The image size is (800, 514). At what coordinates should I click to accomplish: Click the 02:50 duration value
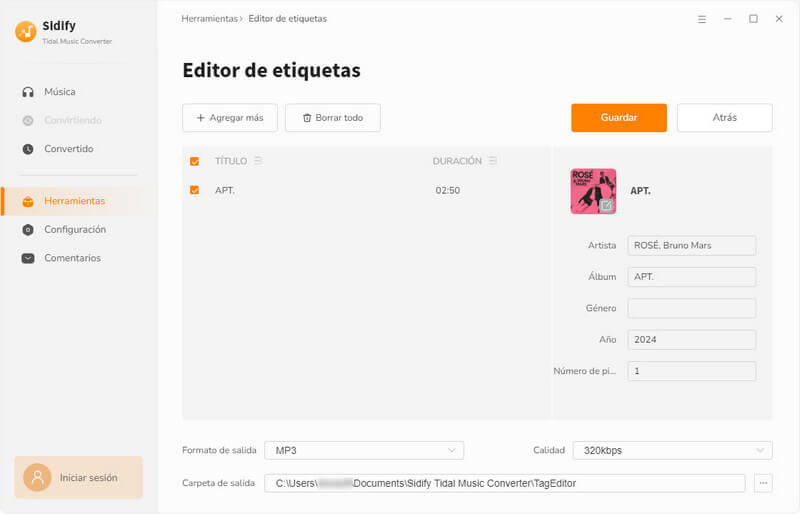click(447, 190)
